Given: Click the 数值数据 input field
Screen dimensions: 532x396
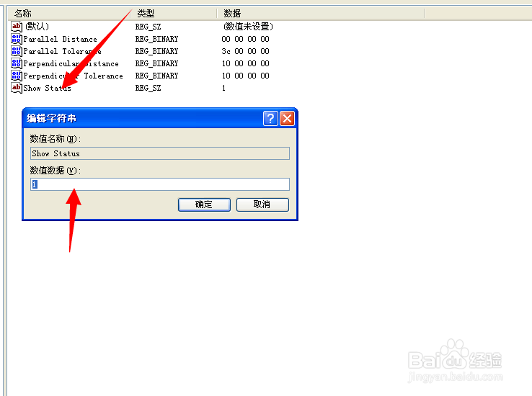Looking at the screenshot, I should tap(160, 184).
